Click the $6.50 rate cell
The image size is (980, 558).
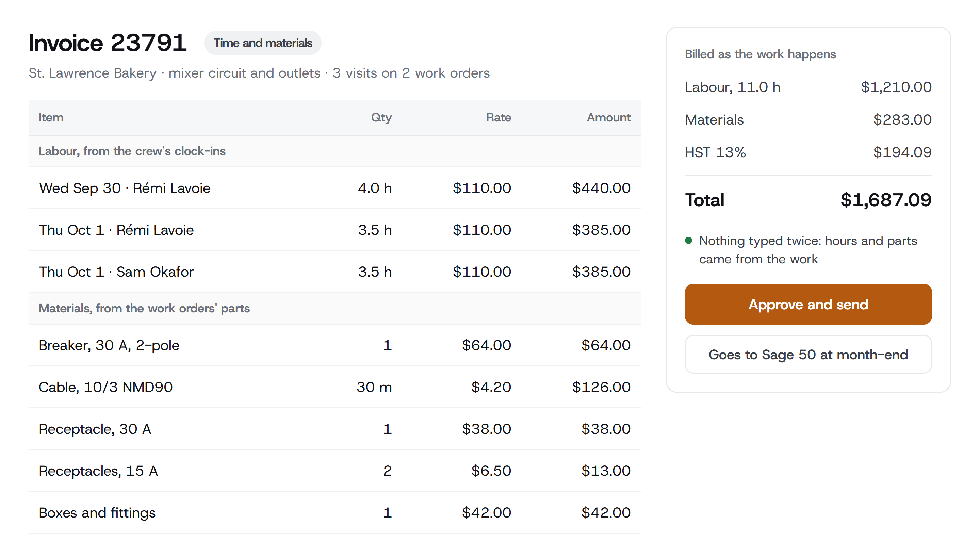pos(491,471)
